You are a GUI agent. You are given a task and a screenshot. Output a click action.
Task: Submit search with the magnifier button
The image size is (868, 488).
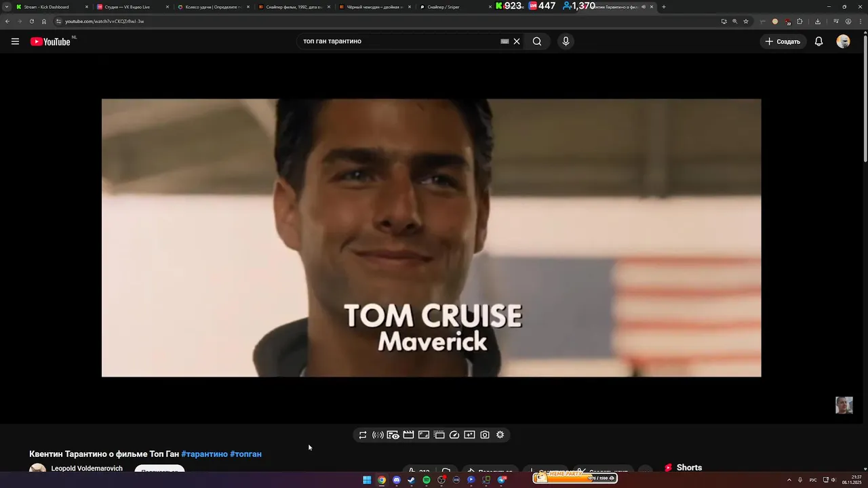pyautogui.click(x=537, y=41)
